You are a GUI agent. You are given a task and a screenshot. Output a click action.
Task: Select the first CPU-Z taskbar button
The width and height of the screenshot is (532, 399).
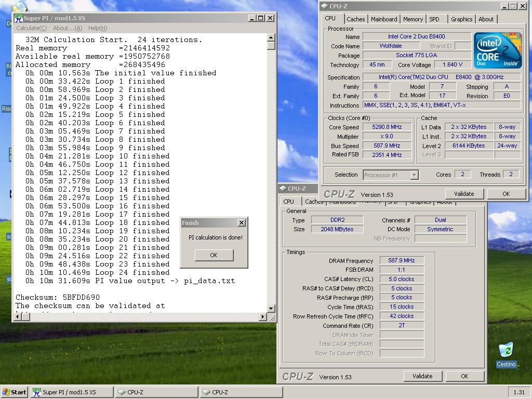[157, 392]
